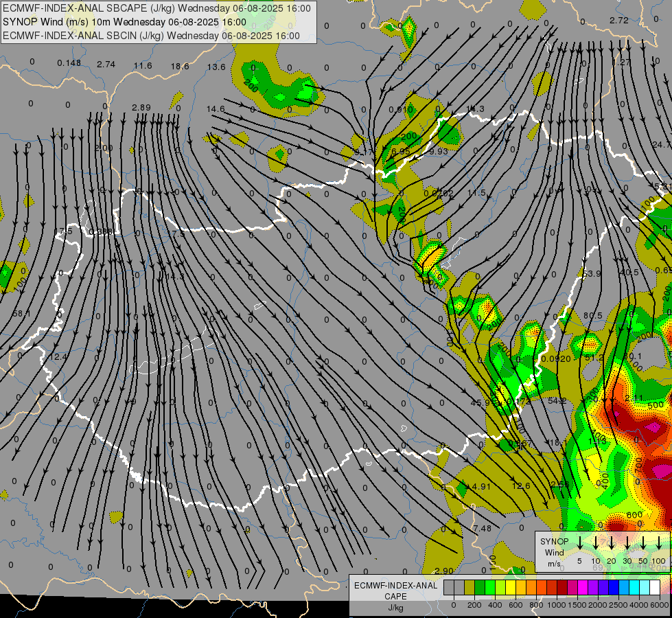Click the ECMWF-INDEX-ANAL CAPE legend label
The width and height of the screenshot is (672, 618).
pyautogui.click(x=395, y=591)
